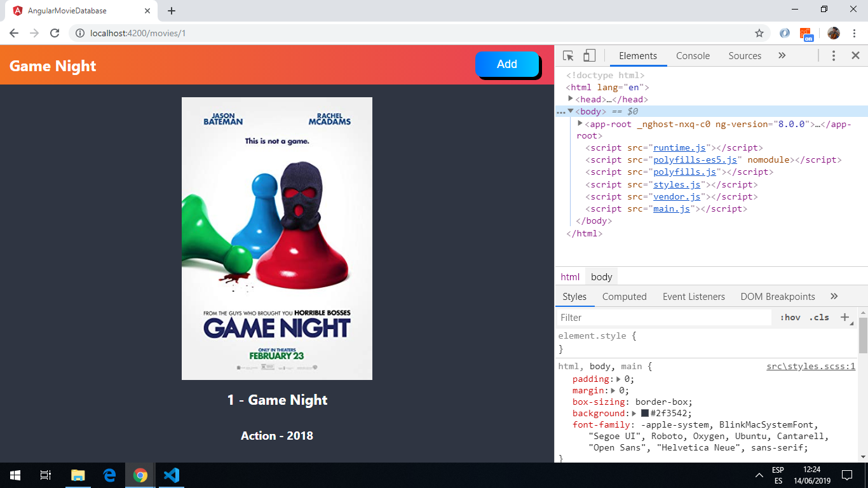This screenshot has height=488, width=868.
Task: Click the Game Night movie poster
Action: 277,239
